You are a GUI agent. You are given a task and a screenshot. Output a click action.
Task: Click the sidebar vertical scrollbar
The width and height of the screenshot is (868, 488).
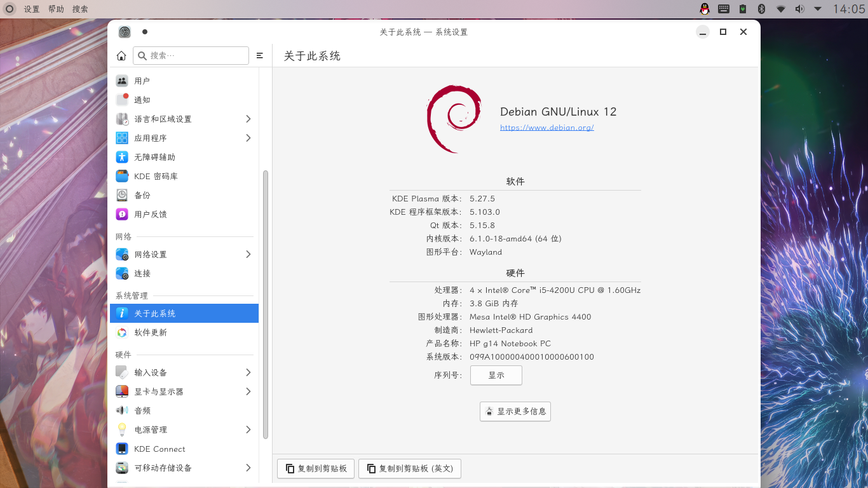(266, 304)
